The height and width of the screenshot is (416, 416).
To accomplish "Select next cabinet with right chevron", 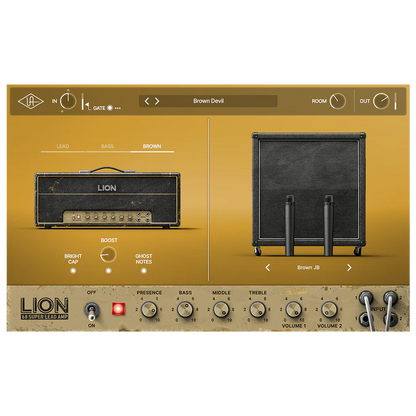I will coord(349,267).
